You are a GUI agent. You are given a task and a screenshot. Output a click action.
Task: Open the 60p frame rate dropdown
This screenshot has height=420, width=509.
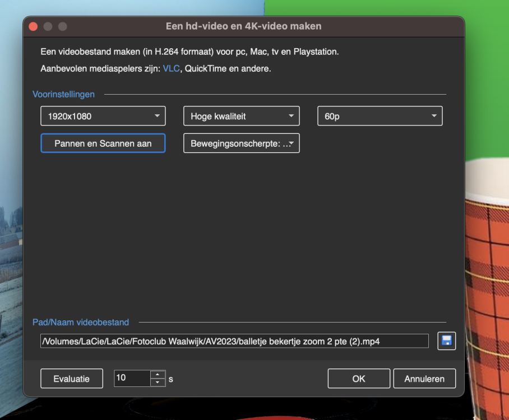tap(380, 116)
